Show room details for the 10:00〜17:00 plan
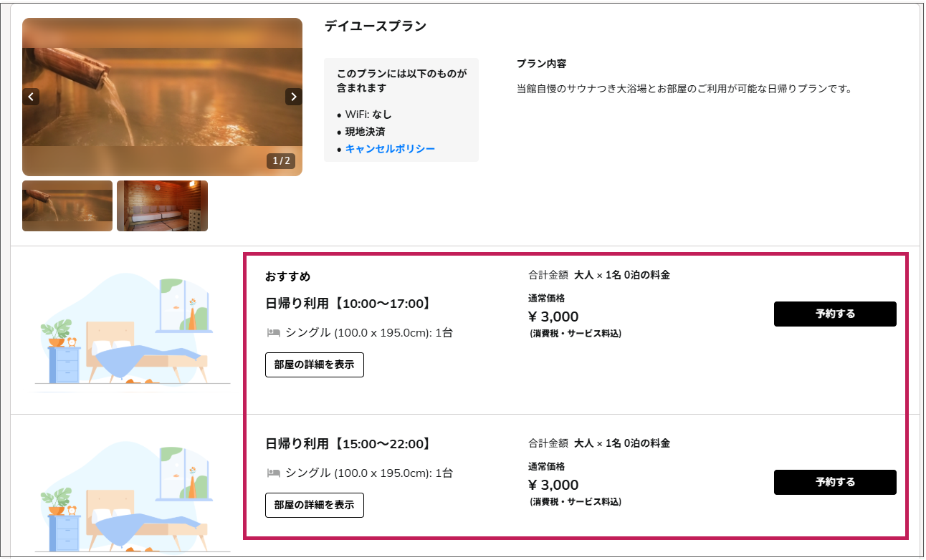This screenshot has width=926, height=560. coord(314,365)
